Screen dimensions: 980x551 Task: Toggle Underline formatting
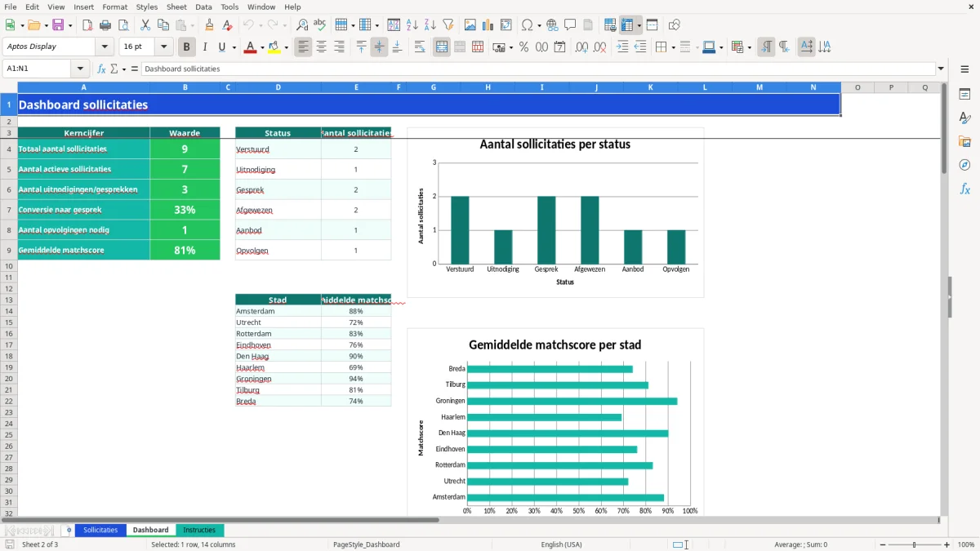(221, 47)
